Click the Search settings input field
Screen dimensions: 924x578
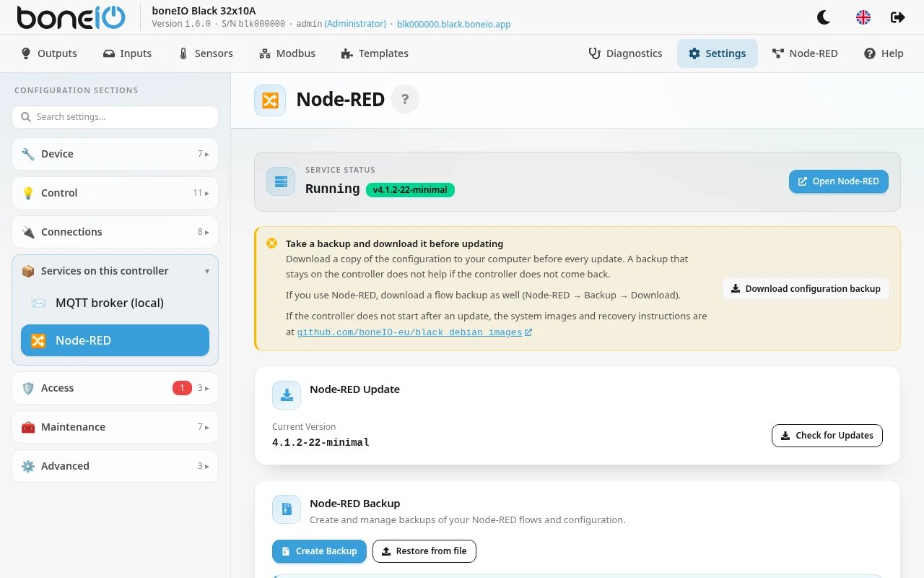(115, 117)
